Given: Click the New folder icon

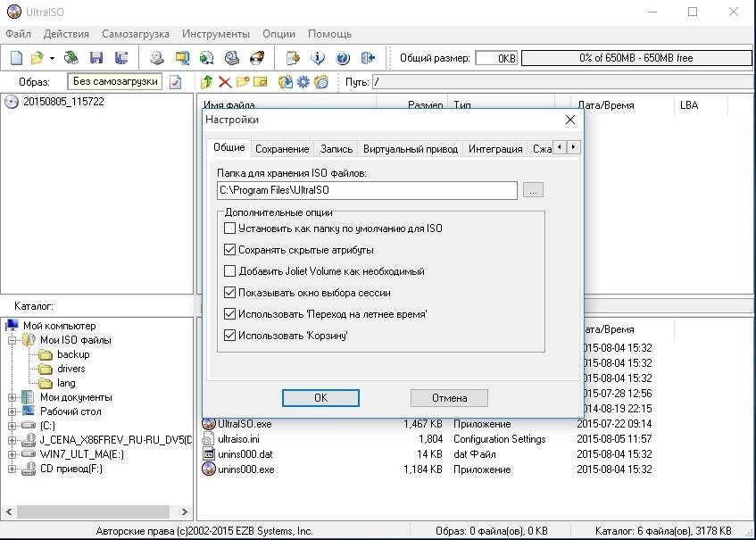Looking at the screenshot, I should tap(243, 82).
